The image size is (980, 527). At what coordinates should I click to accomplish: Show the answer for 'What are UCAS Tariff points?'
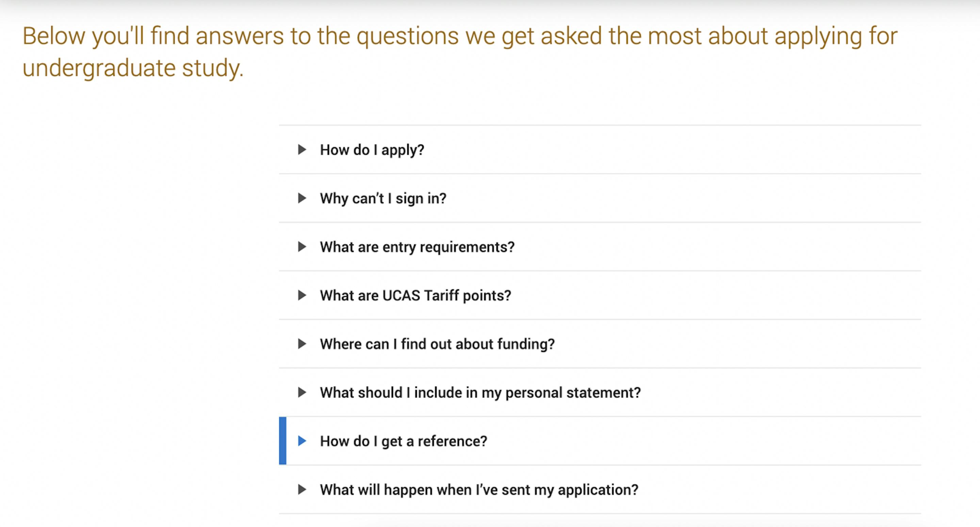600,295
